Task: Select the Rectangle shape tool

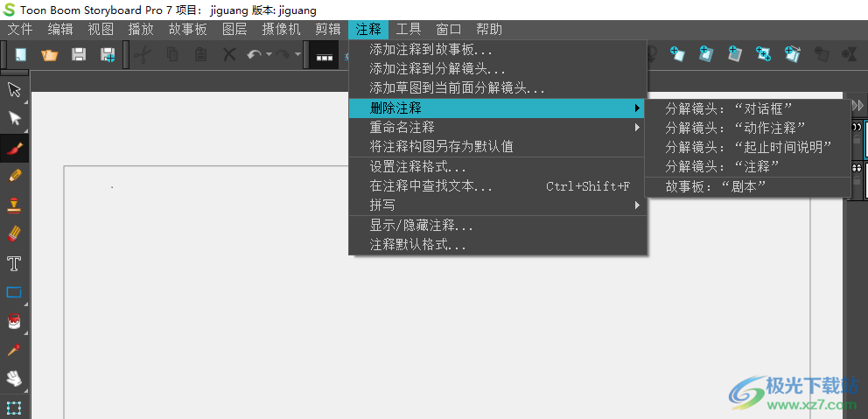Action: pos(14,291)
